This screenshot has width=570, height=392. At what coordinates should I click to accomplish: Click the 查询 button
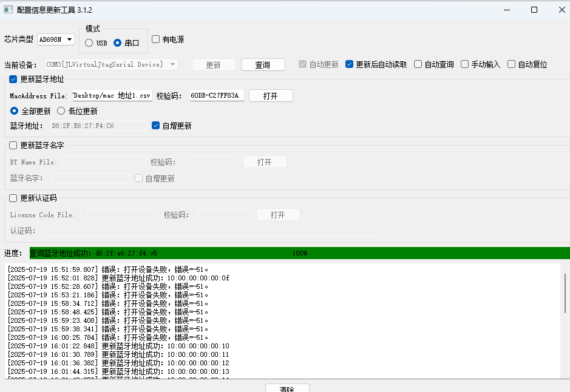(x=262, y=65)
